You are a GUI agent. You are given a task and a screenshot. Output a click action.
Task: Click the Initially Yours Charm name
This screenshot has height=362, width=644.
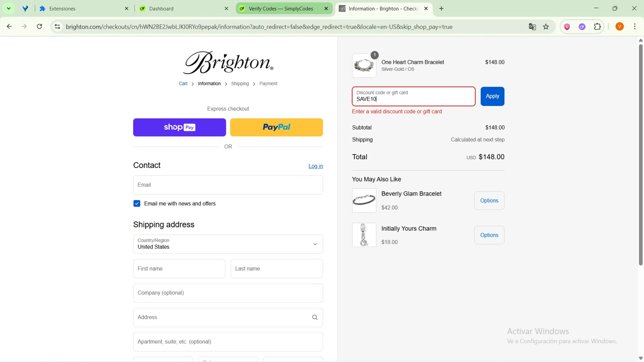pyautogui.click(x=409, y=229)
